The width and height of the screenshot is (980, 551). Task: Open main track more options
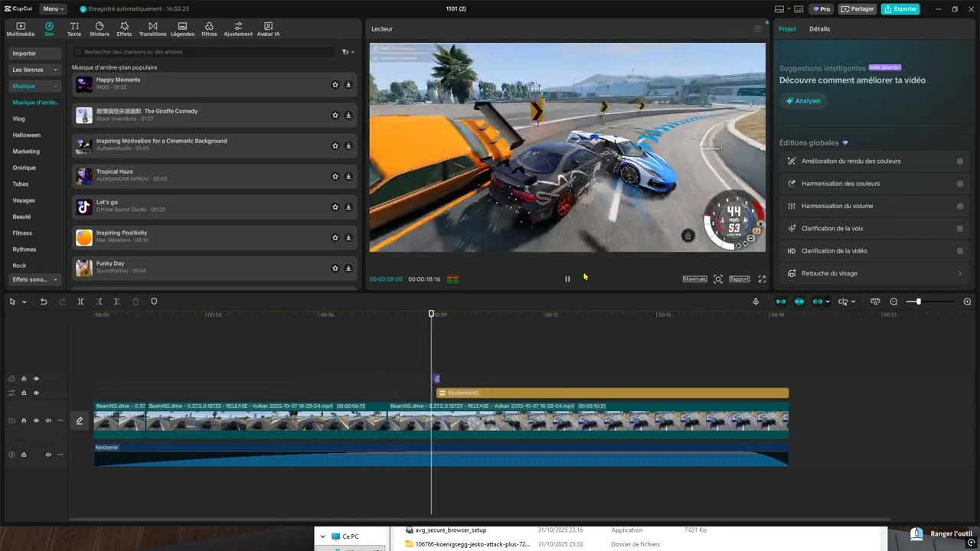pyautogui.click(x=60, y=420)
